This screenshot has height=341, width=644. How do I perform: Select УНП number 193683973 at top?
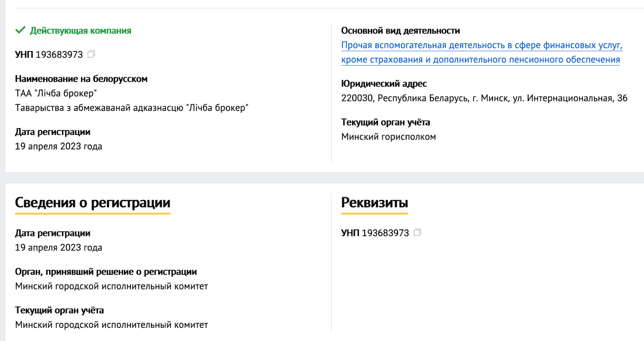59,54
